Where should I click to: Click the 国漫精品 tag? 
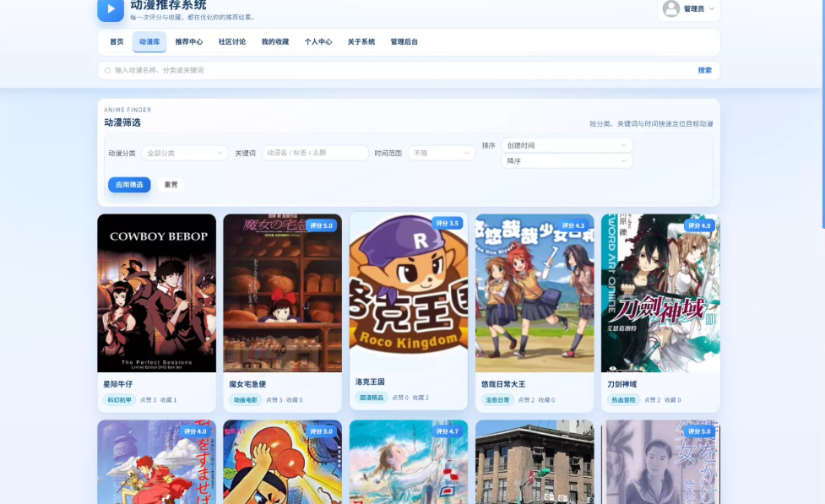[372, 398]
